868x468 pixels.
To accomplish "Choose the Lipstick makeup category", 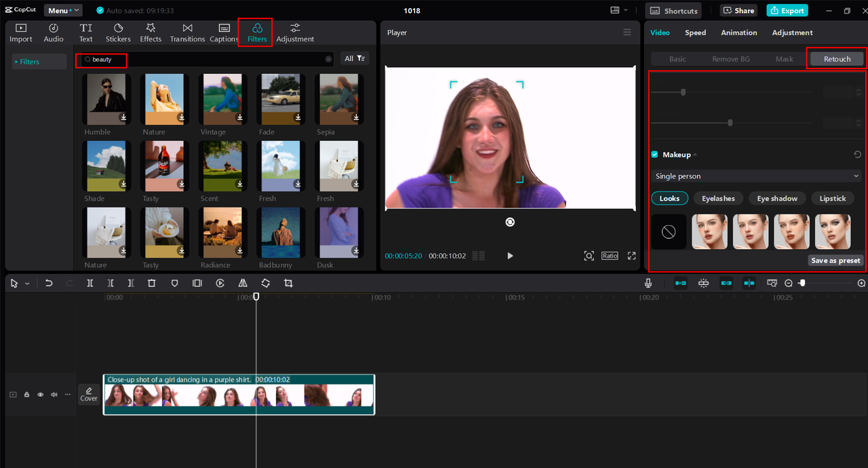I will pos(833,198).
